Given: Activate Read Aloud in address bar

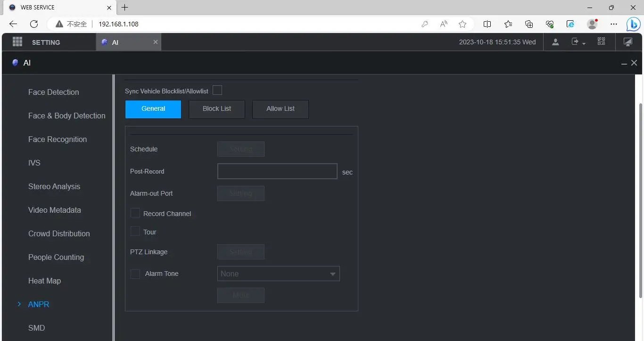Looking at the screenshot, I should point(444,24).
